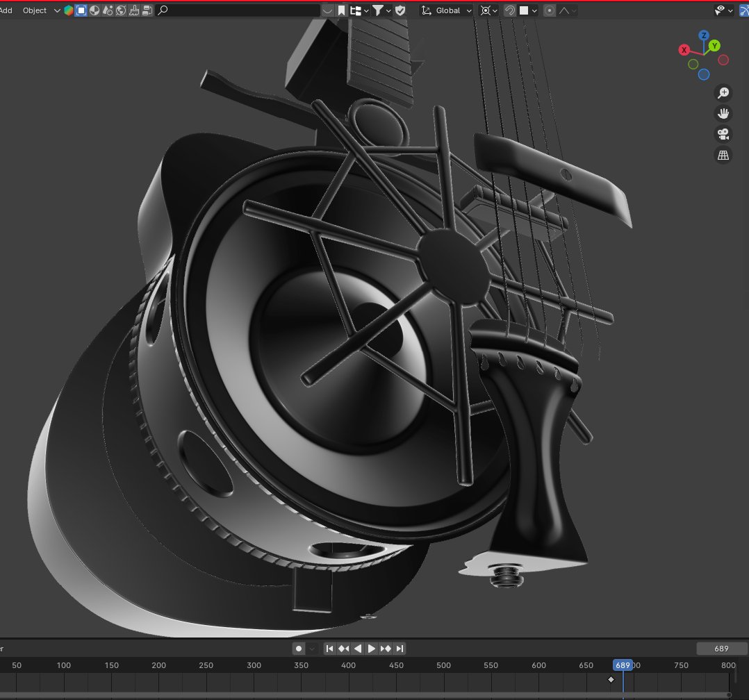This screenshot has height=700, width=749.
Task: Select the pan hand icon in viewport controls
Action: coord(723,113)
